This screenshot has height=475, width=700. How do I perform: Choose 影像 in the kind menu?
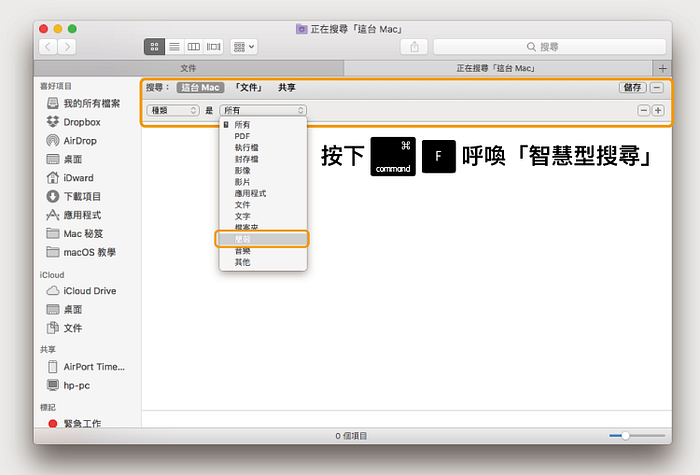[263, 171]
